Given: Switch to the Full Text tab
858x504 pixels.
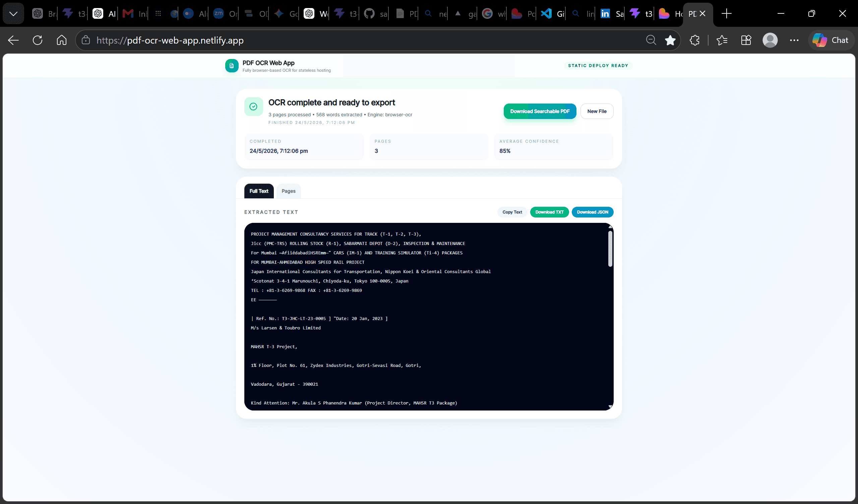Looking at the screenshot, I should click(x=259, y=191).
